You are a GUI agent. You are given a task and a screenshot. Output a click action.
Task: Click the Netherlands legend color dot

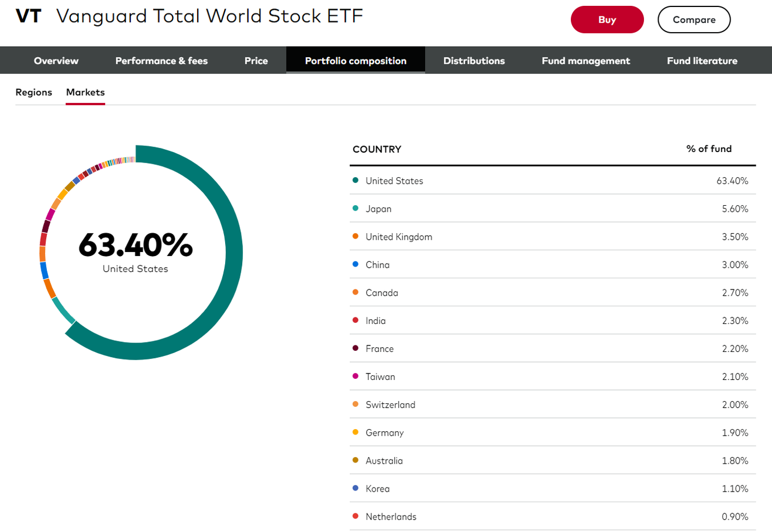[356, 516]
